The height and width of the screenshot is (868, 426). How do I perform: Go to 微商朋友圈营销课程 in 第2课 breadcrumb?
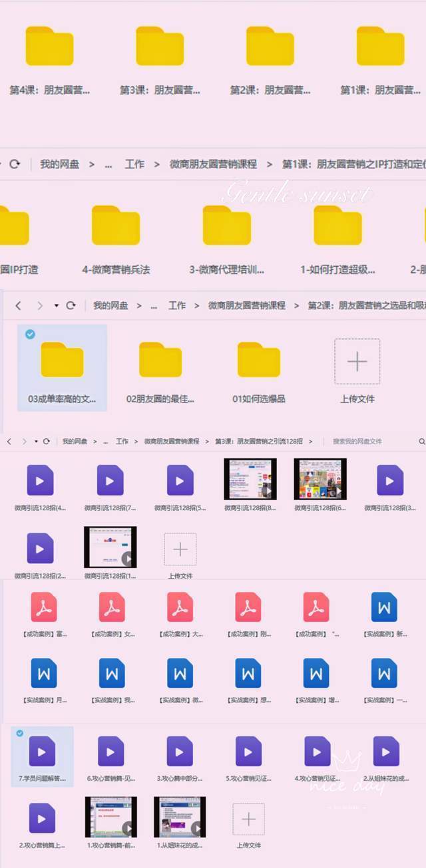[247, 305]
